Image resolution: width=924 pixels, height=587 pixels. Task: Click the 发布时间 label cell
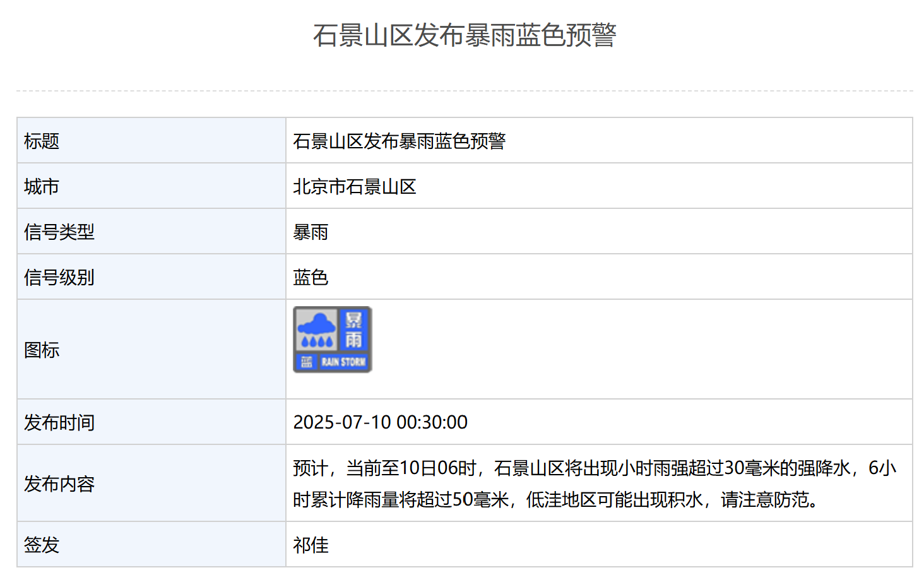pyautogui.click(x=151, y=422)
